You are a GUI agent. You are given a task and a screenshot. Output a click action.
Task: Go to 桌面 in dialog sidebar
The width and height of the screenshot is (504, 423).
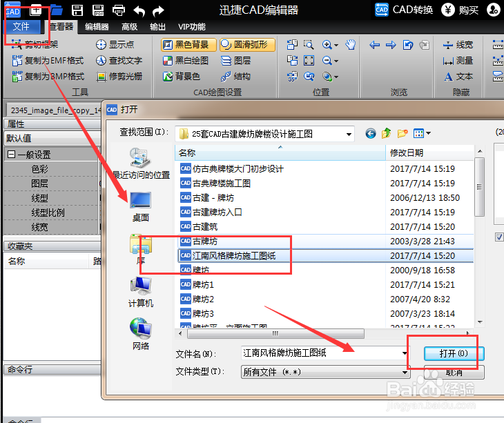pyautogui.click(x=141, y=207)
